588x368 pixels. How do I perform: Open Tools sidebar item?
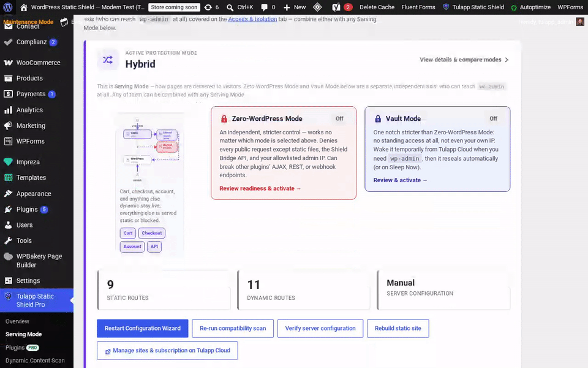(x=37, y=240)
